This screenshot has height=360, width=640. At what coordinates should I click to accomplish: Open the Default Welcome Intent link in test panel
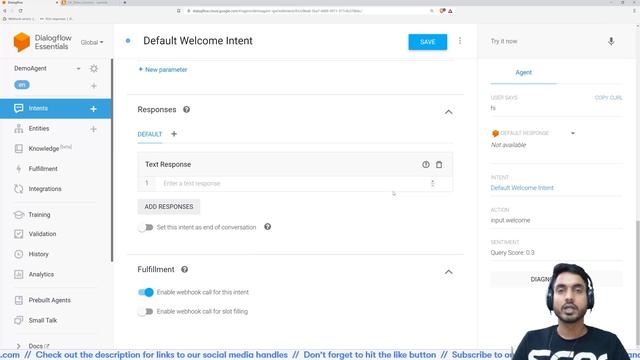tap(522, 188)
